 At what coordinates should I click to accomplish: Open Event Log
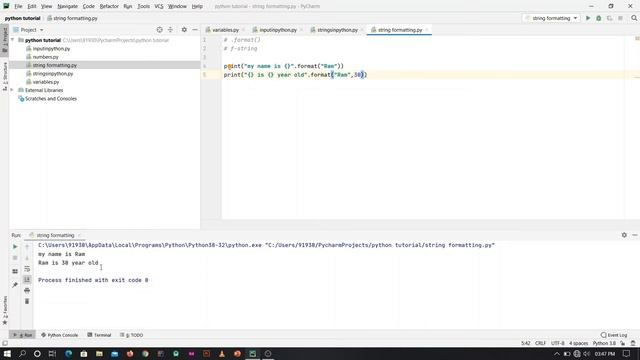(x=613, y=335)
